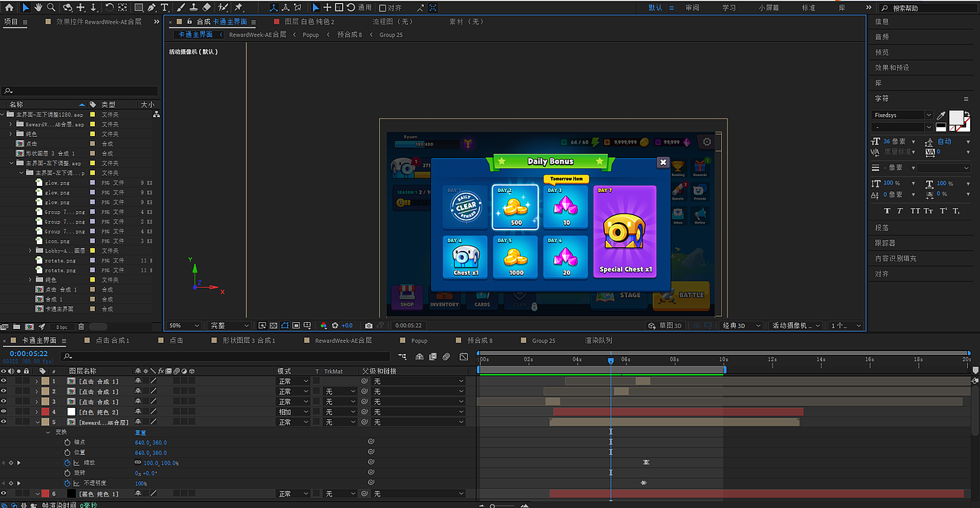The image size is (980, 508).
Task: Create new composition from Project panel footer
Action: coord(29,327)
